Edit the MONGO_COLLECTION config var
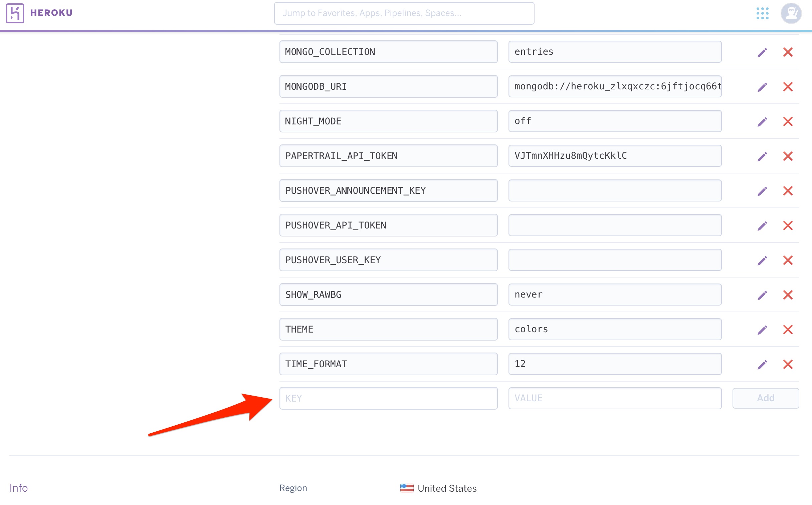Viewport: 812px width, 505px height. 762,52
